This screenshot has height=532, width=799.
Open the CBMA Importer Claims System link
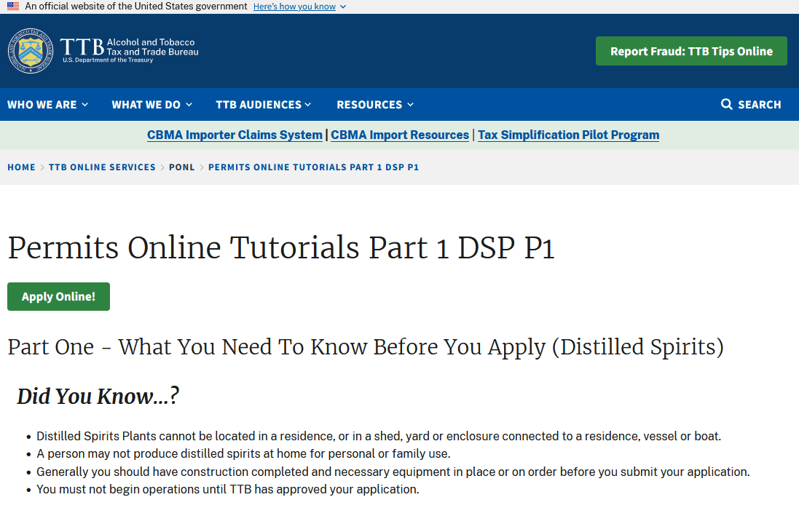[235, 135]
